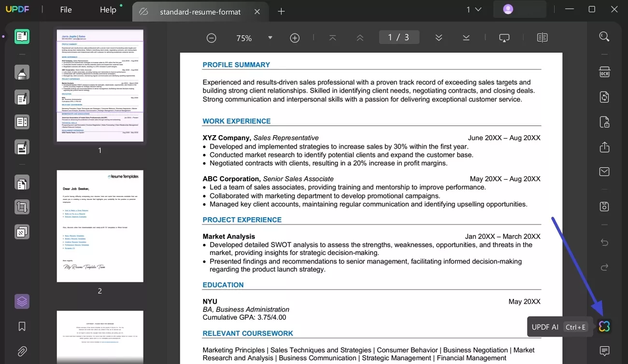Select page 2 thumbnail

click(x=100, y=226)
